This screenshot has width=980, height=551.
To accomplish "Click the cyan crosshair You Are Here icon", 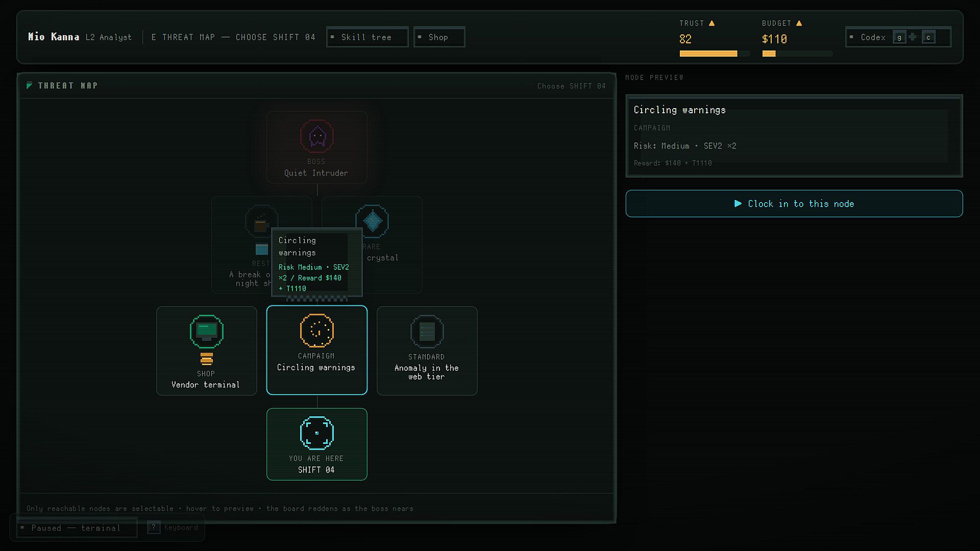I will pos(317,433).
